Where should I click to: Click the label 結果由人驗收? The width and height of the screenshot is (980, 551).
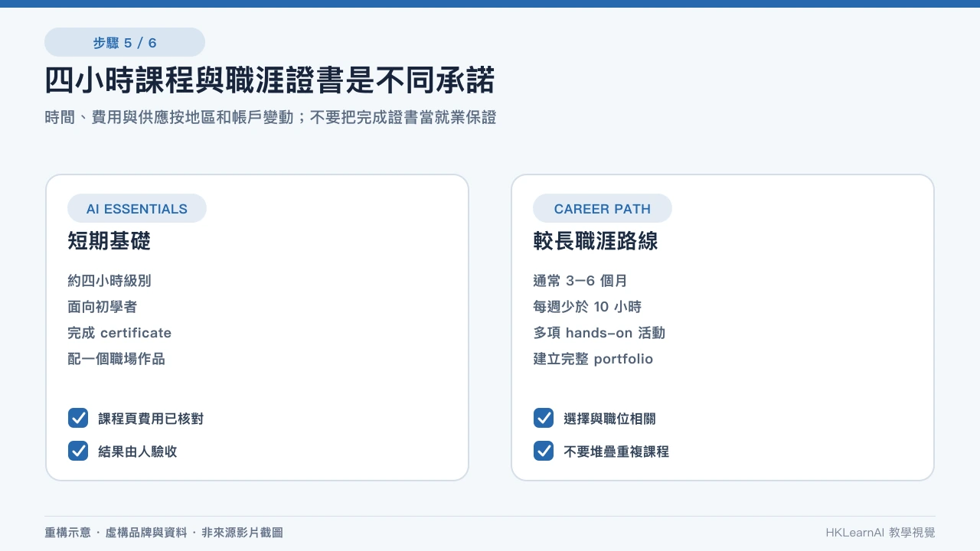click(x=138, y=452)
